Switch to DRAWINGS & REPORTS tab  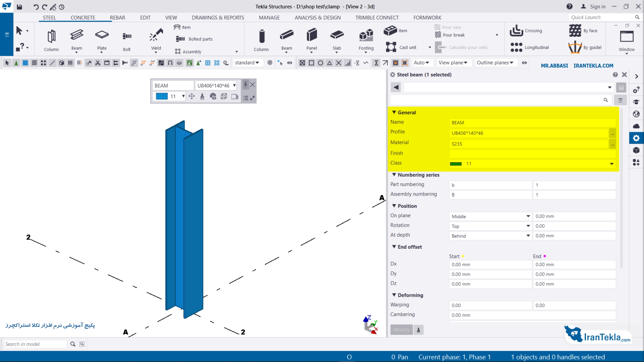click(x=218, y=18)
